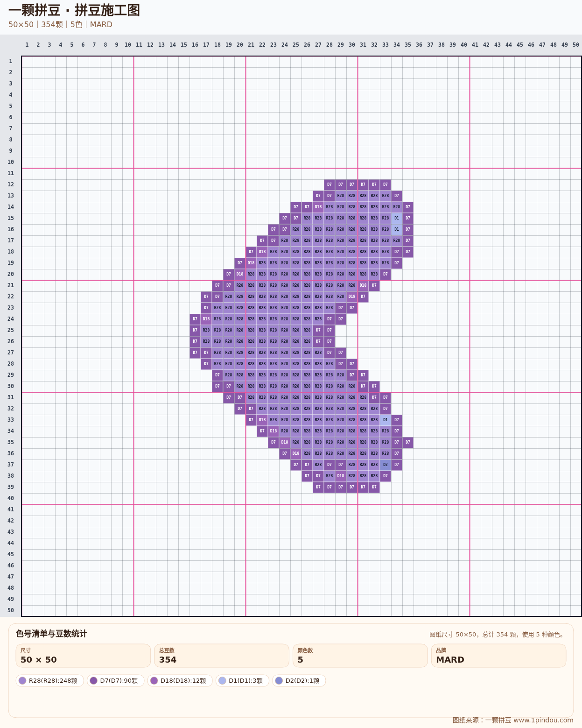Click the D7 color swatch circle in legend
This screenshot has height=728, width=582.
point(93,681)
